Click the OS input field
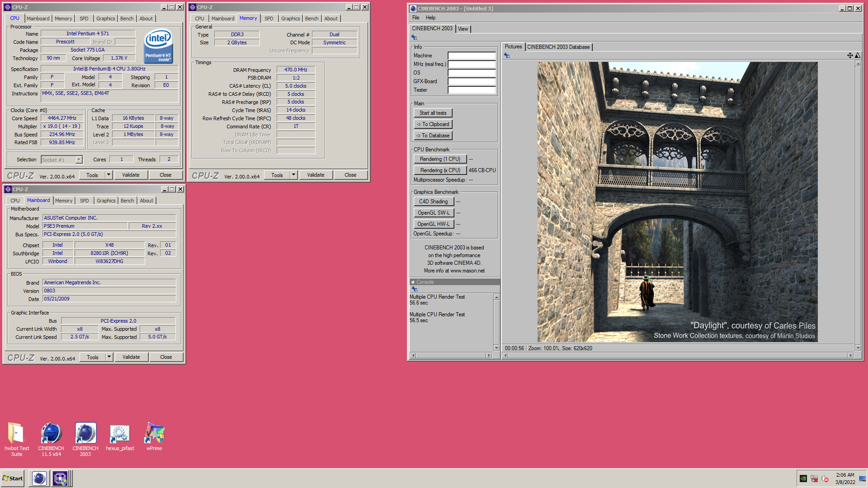Screen dimensions: 868x488 [472, 73]
